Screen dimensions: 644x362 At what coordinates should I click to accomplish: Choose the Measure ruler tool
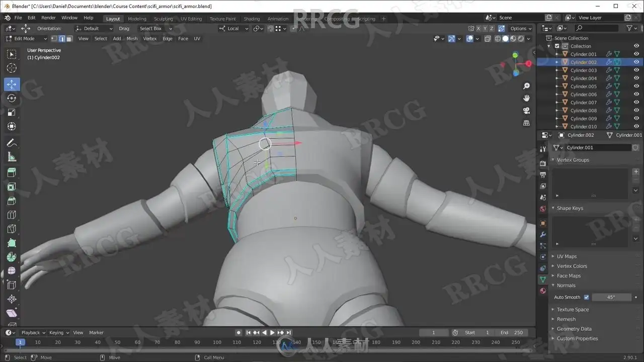(12, 157)
